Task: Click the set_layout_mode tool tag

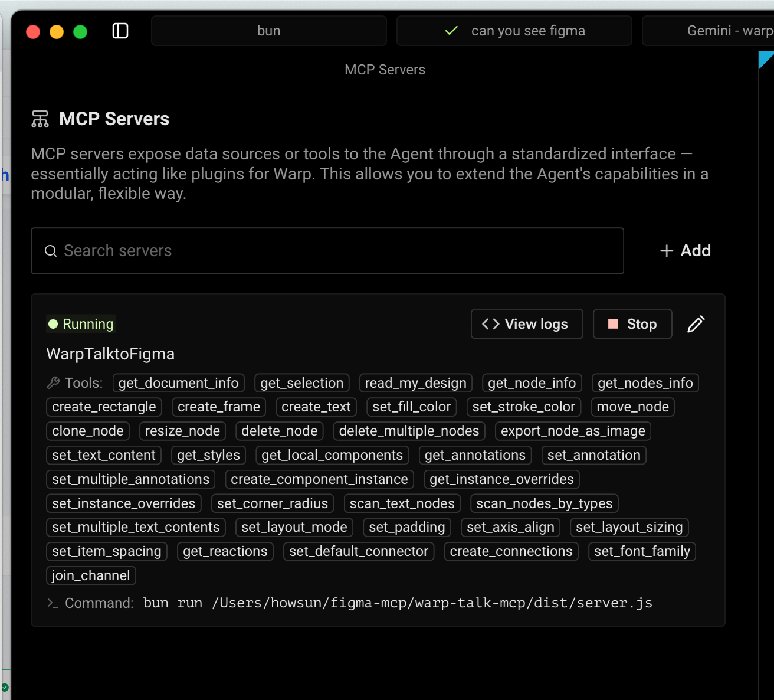Action: tap(294, 527)
